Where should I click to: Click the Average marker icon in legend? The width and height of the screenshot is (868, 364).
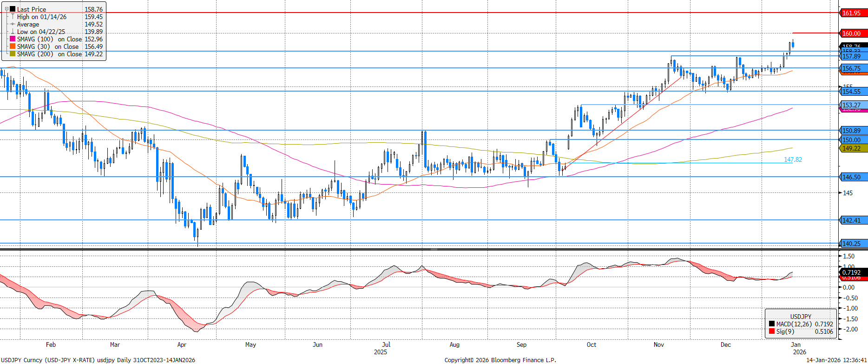[x=13, y=24]
